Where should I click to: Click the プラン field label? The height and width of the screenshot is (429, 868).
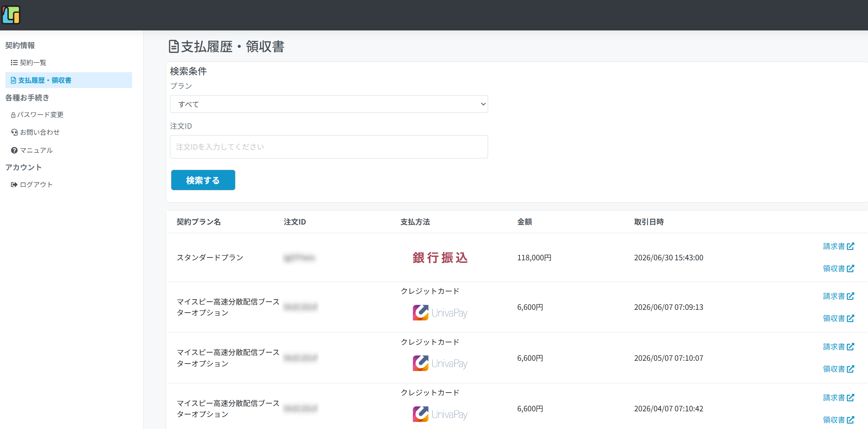pos(181,86)
